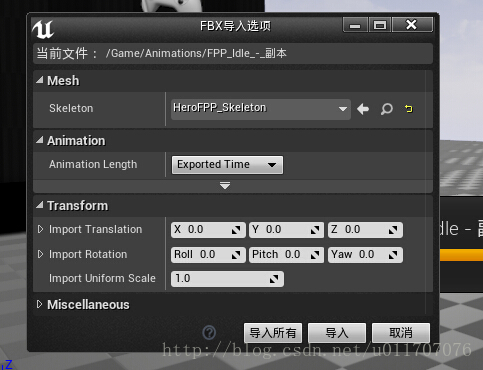Viewport: 483px width, 370px height.
Task: Collapse the Transform section
Action: coord(40,205)
